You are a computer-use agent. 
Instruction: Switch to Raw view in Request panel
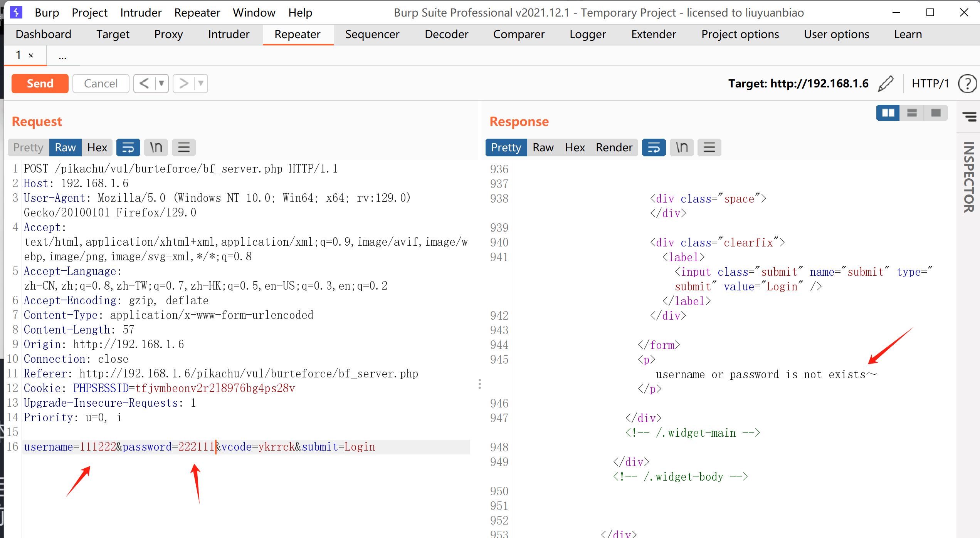pos(64,147)
